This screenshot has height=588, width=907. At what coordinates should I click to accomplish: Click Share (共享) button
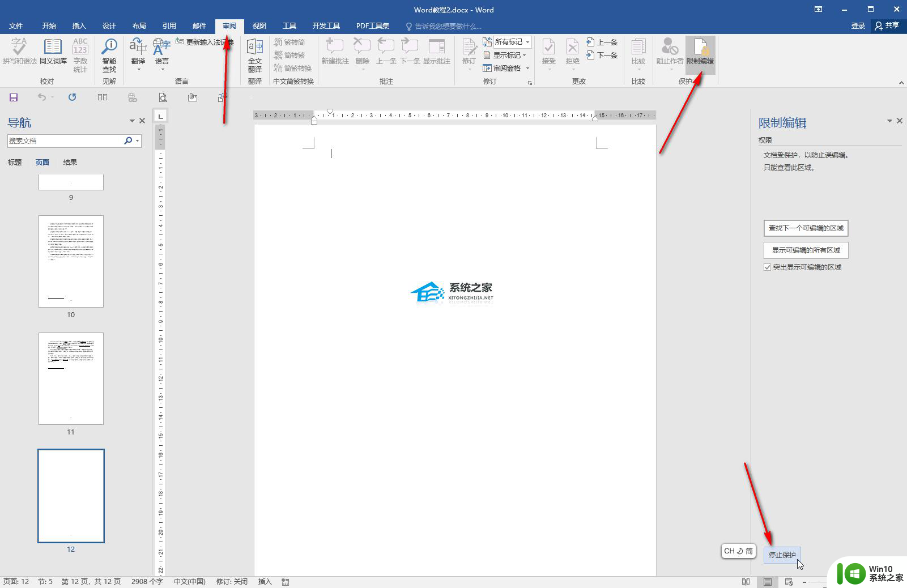[x=887, y=26]
